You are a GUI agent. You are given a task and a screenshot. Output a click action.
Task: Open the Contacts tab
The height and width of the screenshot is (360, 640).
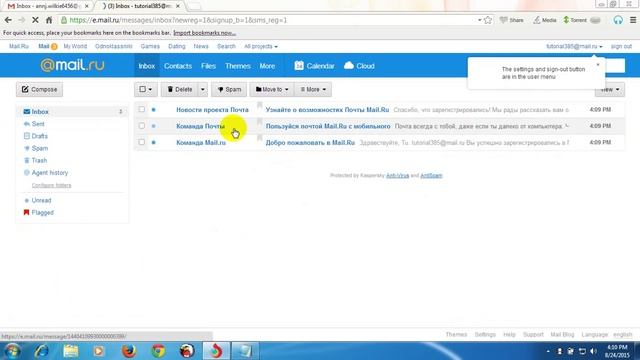(x=178, y=66)
